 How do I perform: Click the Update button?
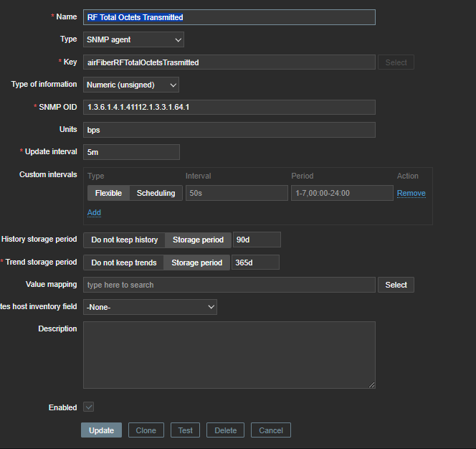[x=101, y=430]
